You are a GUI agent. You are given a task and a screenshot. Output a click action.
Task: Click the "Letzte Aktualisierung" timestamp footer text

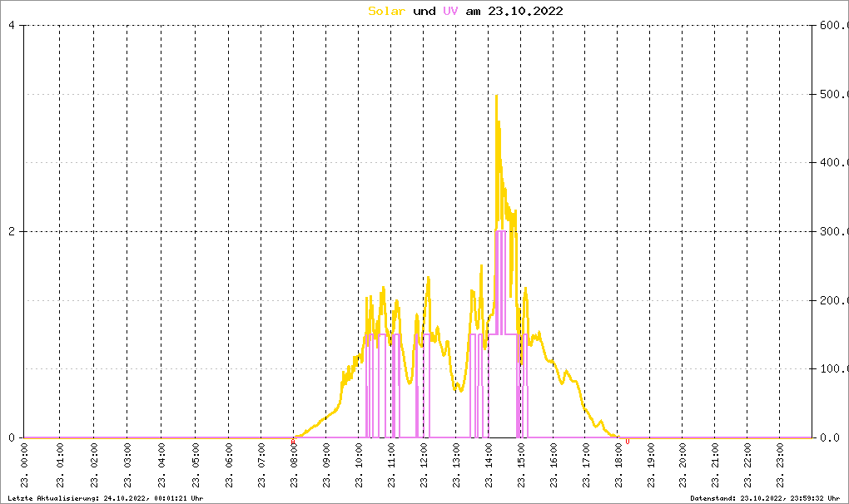point(106,498)
